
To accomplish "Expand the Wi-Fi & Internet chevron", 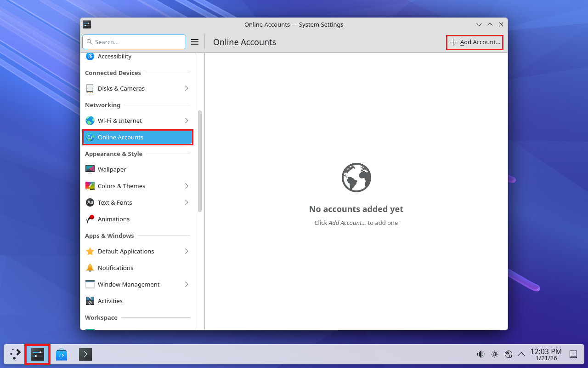I will [x=187, y=121].
